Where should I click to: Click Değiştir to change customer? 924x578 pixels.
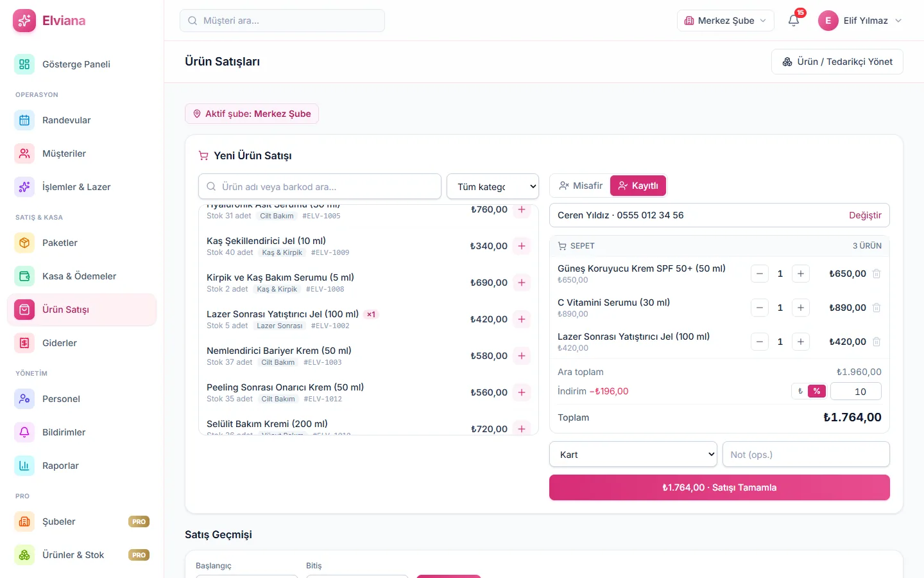tap(865, 215)
